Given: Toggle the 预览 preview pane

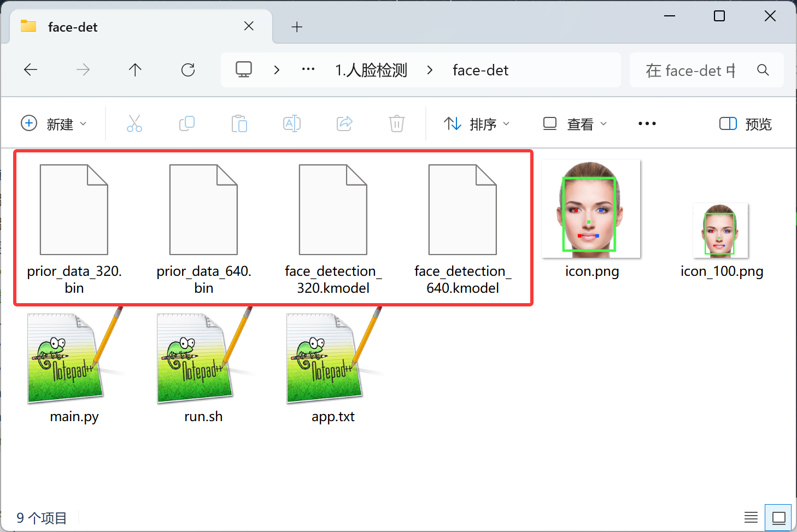Looking at the screenshot, I should (745, 124).
